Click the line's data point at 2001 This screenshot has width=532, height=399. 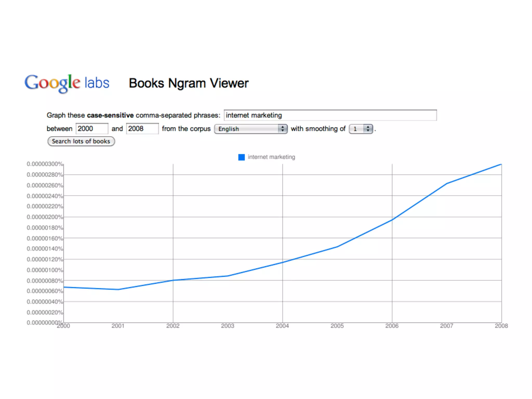pyautogui.click(x=118, y=289)
